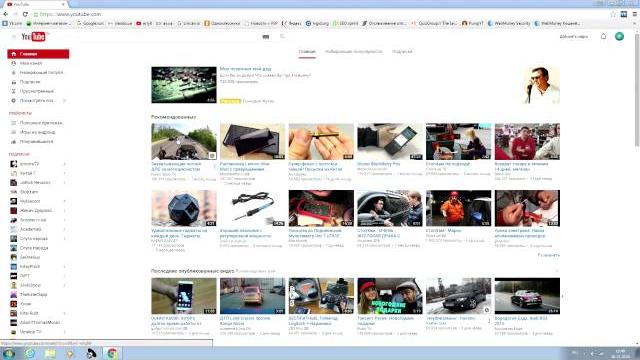This screenshot has width=640, height=360.
Task: Open the dodecahedron gadget video thumbnail
Action: [184, 208]
